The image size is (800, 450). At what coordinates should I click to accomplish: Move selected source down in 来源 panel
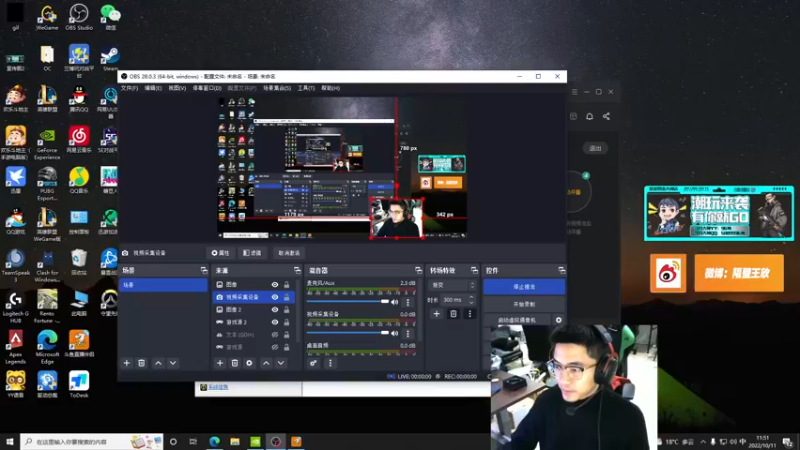point(281,363)
